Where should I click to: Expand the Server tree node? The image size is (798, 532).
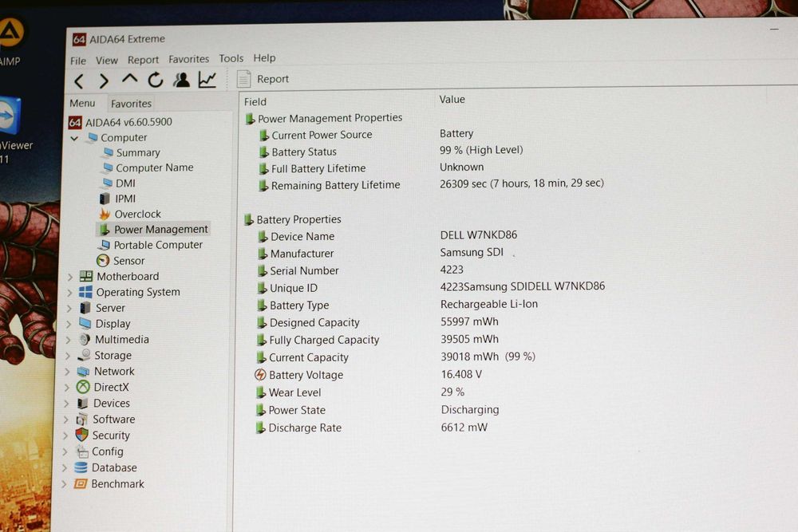point(69,309)
